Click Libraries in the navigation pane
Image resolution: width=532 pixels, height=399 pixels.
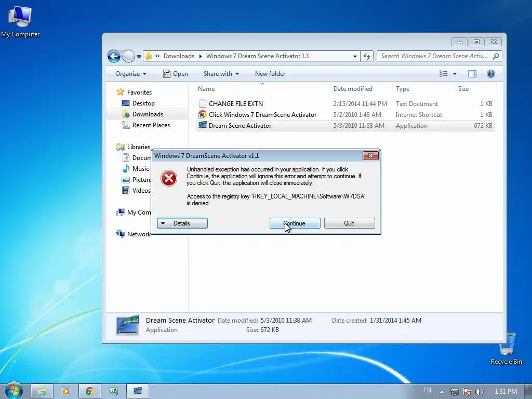tap(138, 147)
